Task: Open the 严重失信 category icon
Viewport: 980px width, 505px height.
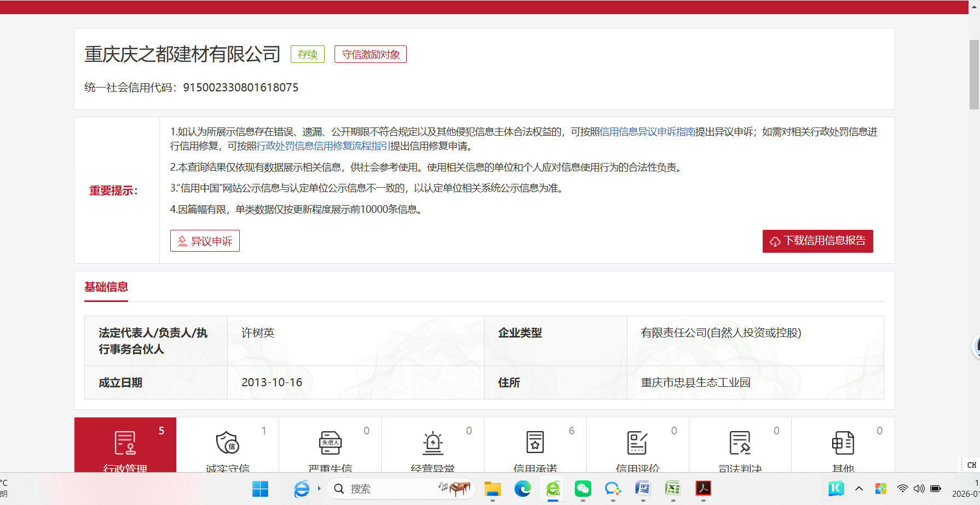Action: tap(330, 443)
